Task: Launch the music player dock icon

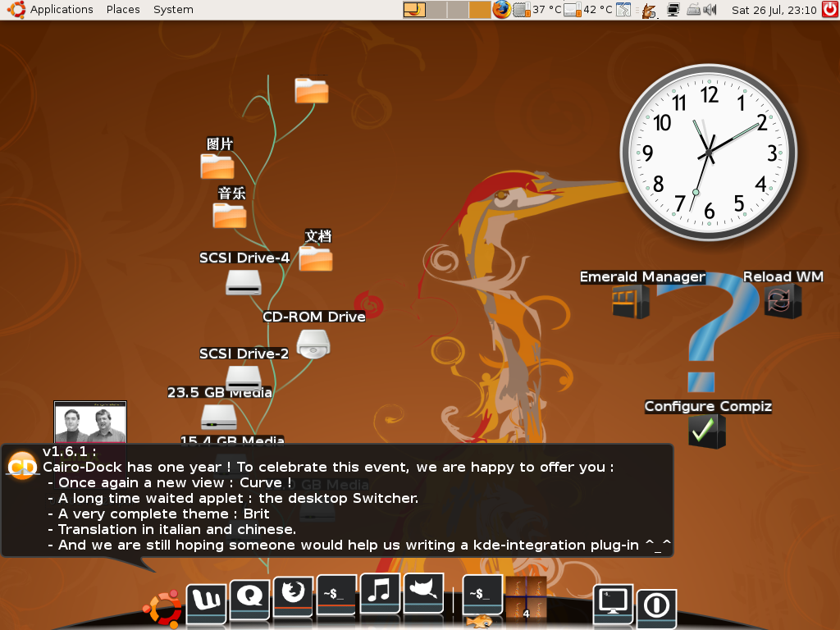Action: 380,593
